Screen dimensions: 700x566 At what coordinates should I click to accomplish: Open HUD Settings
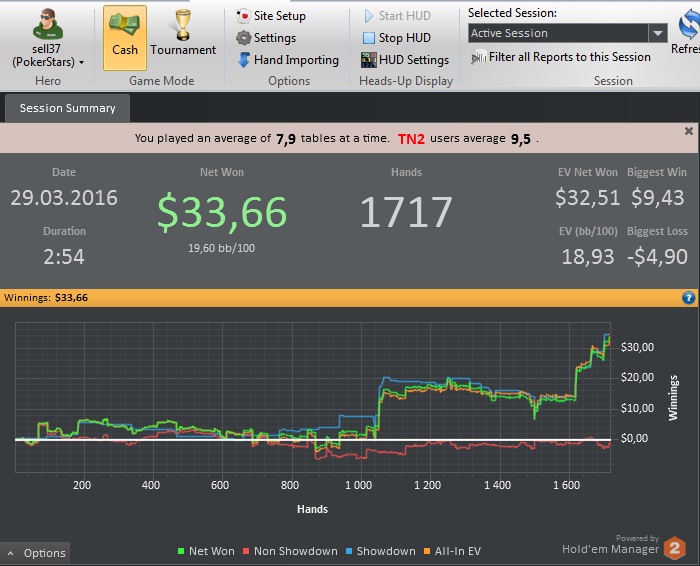point(405,60)
